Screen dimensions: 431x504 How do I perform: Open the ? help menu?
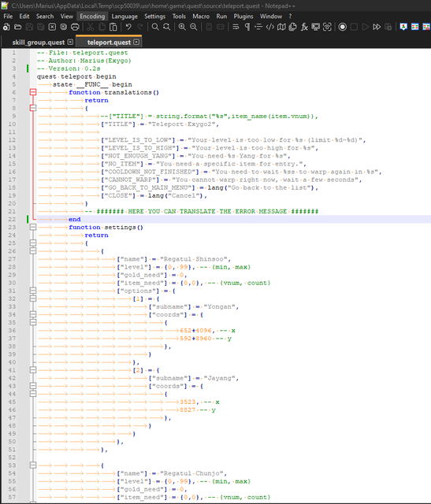coord(290,16)
